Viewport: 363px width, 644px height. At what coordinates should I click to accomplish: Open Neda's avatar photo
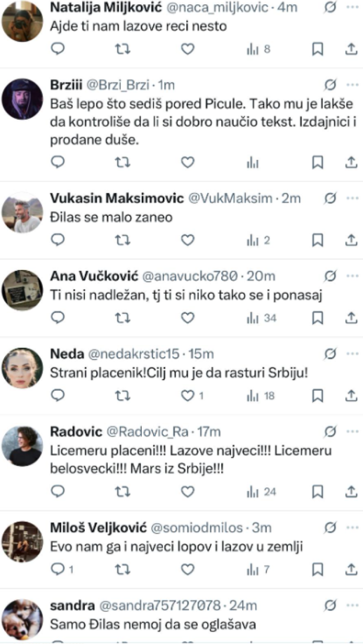click(x=22, y=368)
